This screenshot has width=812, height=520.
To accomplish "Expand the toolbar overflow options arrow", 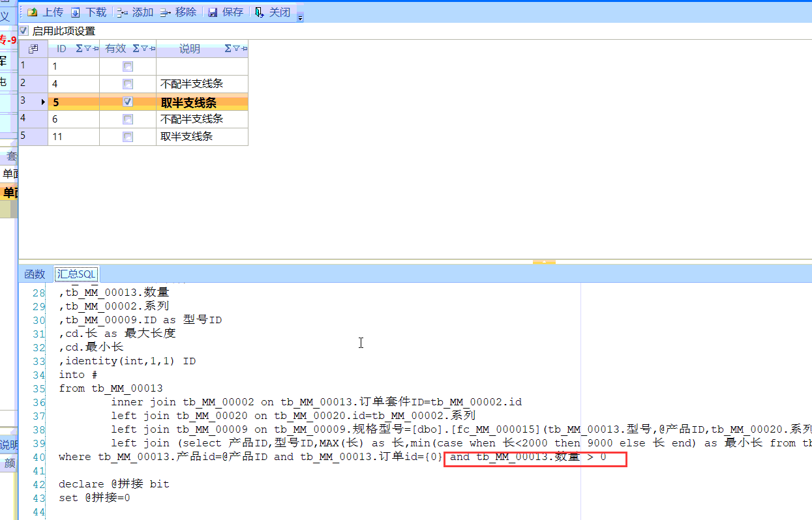I will pos(300,18).
